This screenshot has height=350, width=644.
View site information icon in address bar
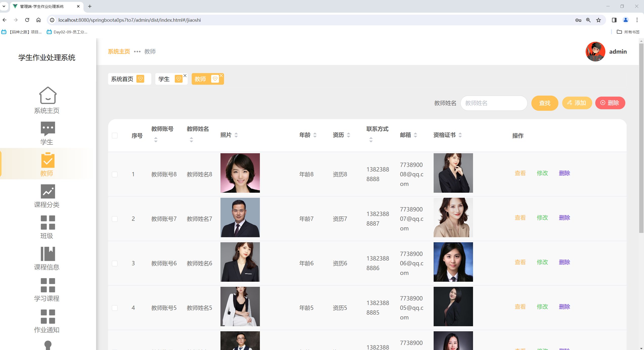coord(52,20)
